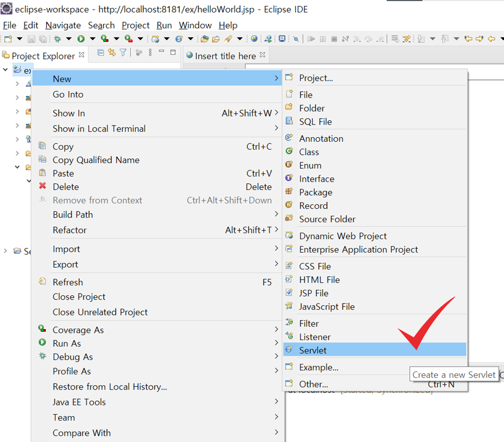The width and height of the screenshot is (504, 442).
Task: Select Dynamic Web Project in the submenu
Action: [x=375, y=236]
